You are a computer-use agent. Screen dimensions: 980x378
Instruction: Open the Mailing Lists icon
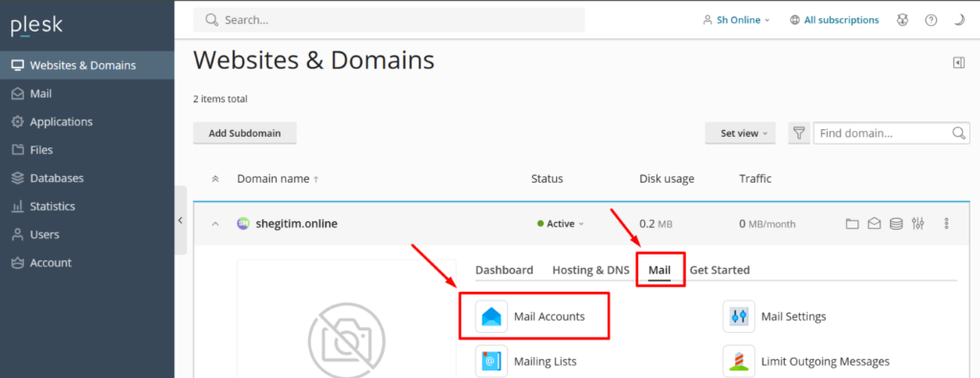[x=491, y=361]
